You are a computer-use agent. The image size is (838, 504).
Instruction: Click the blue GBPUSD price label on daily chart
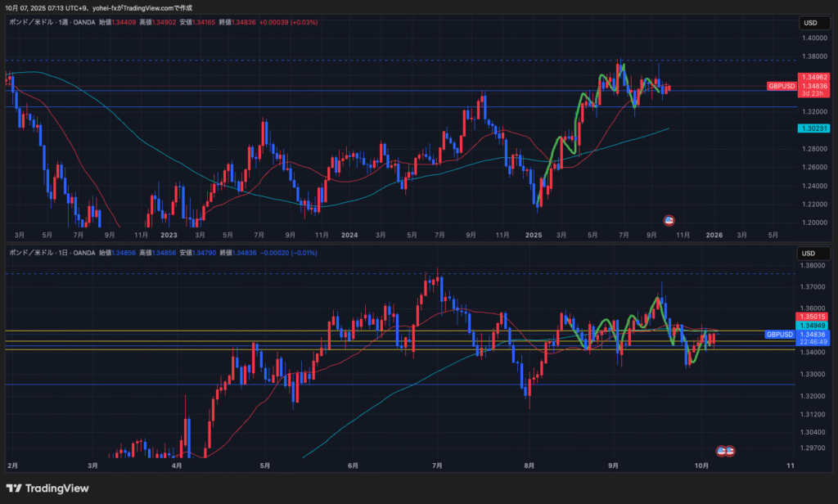(781, 335)
